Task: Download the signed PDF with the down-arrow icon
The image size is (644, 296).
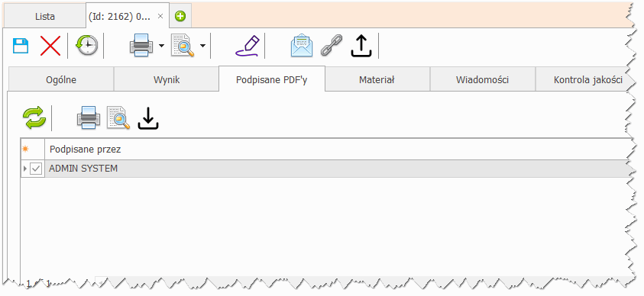Action: (x=148, y=118)
